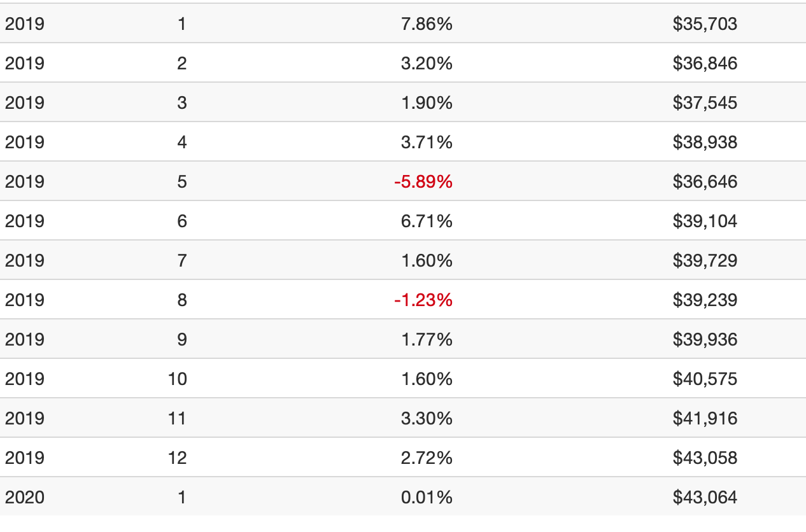806x532 pixels.
Task: Select the $37,545 balance cell
Action: tap(705, 102)
